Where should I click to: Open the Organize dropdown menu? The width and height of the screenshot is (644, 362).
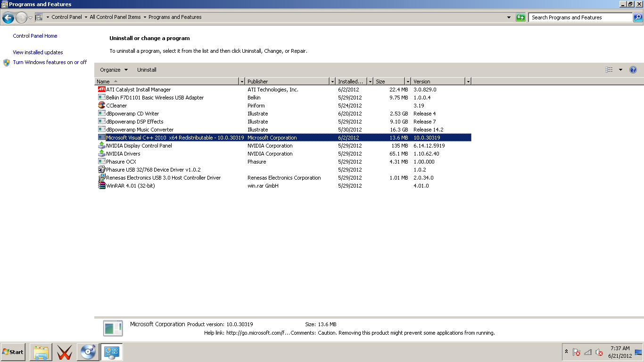pyautogui.click(x=114, y=70)
